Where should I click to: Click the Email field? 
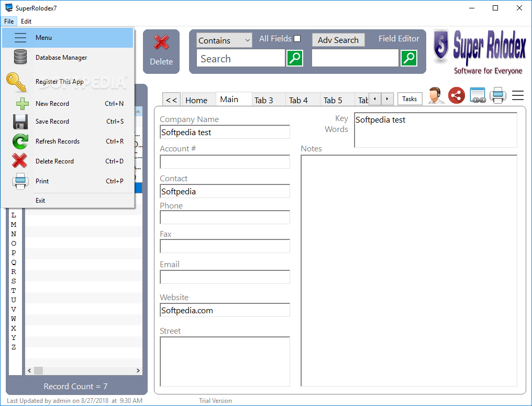click(225, 277)
